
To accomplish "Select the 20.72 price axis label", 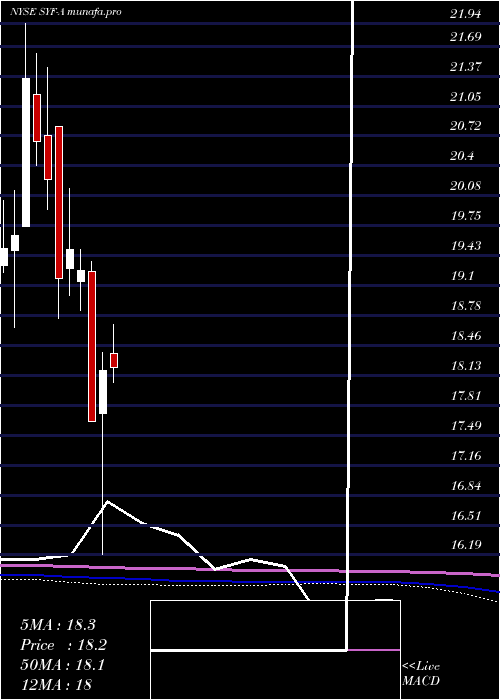I will [x=466, y=126].
